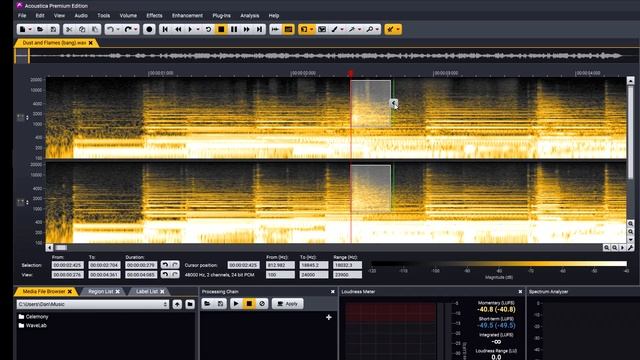Paste using the clipboard Paste icon
The height and width of the screenshot is (360, 640).
(x=95, y=29)
